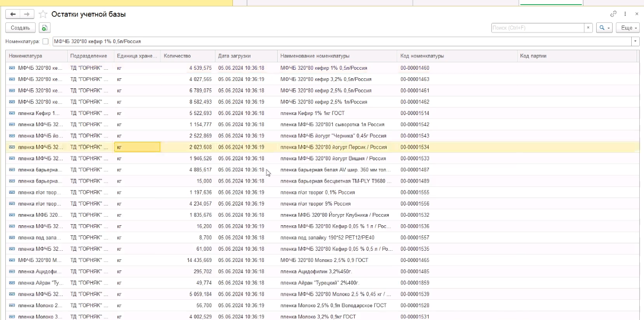Select quantity cell 49,774

click(188, 283)
